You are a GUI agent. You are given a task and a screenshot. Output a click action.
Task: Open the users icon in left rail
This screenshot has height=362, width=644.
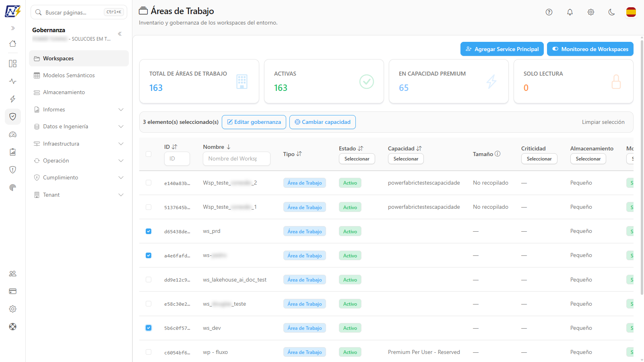[13, 274]
